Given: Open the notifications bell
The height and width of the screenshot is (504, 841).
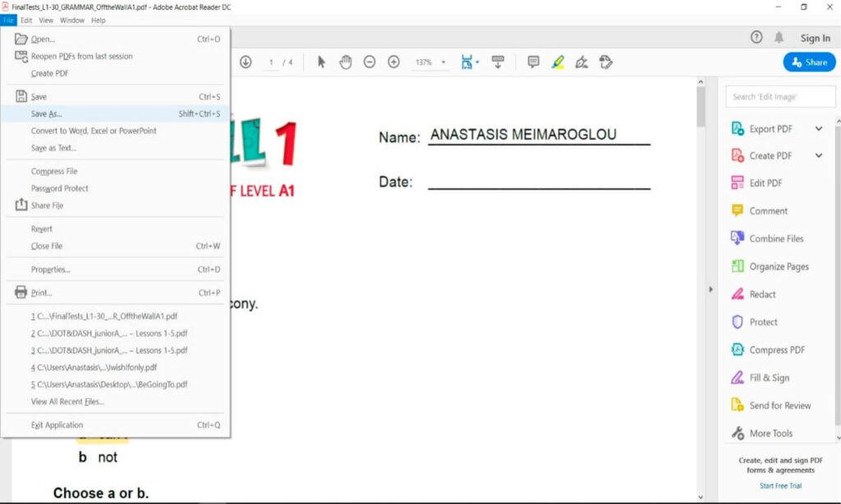Looking at the screenshot, I should click(x=779, y=38).
